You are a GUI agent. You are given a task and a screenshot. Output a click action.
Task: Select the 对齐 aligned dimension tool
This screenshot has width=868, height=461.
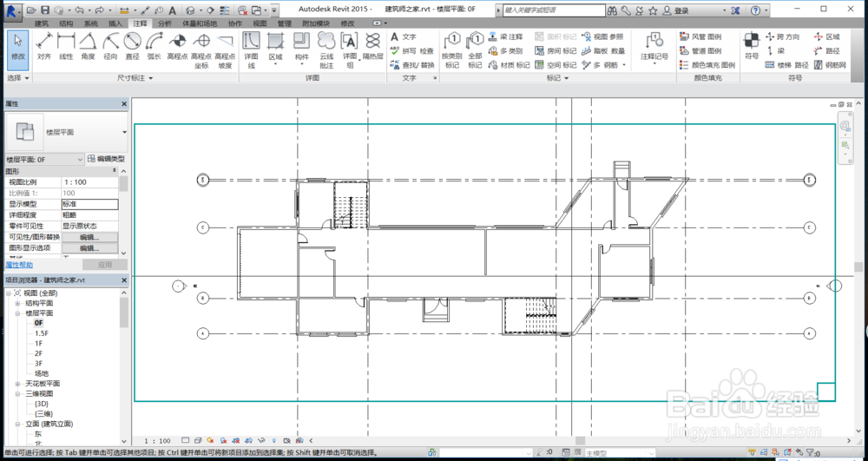click(44, 46)
